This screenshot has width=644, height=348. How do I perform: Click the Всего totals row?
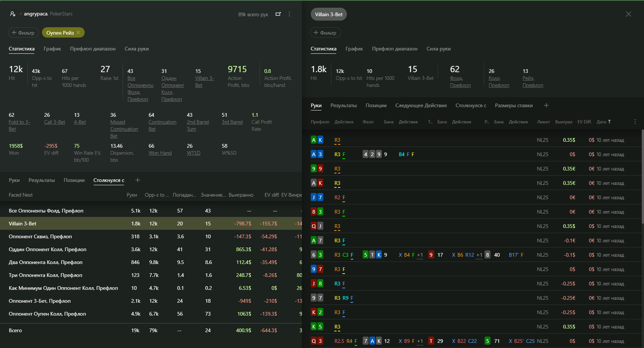151,330
